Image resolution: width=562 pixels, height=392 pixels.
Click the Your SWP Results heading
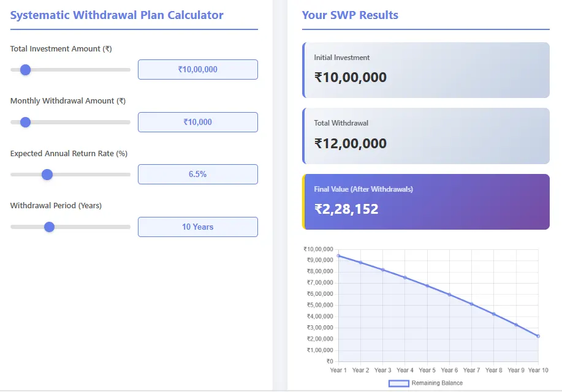pos(350,15)
